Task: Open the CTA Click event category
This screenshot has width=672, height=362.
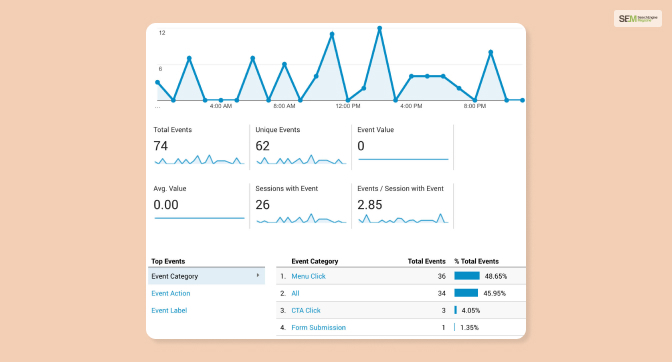Action: [306, 311]
